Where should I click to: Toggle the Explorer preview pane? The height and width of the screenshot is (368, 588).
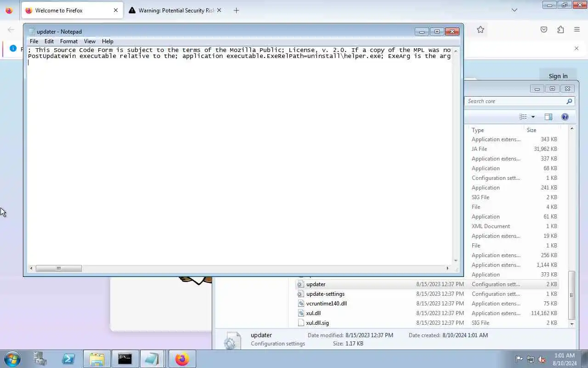click(548, 117)
